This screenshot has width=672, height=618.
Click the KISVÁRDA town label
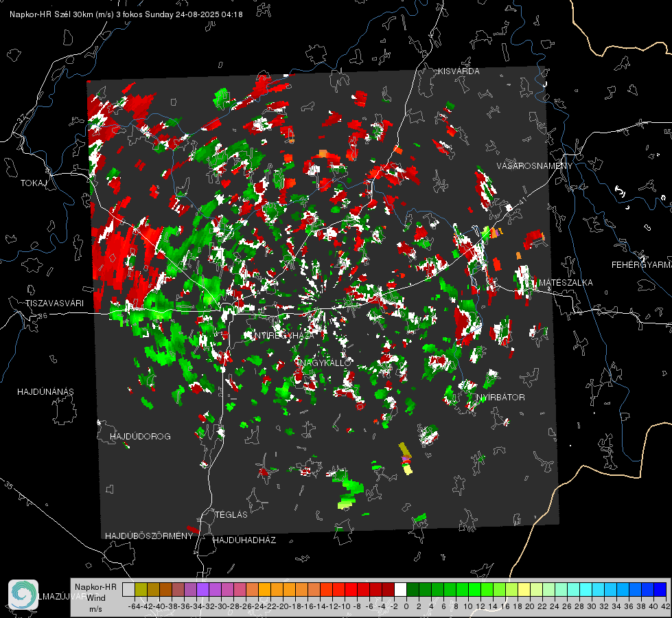(459, 71)
